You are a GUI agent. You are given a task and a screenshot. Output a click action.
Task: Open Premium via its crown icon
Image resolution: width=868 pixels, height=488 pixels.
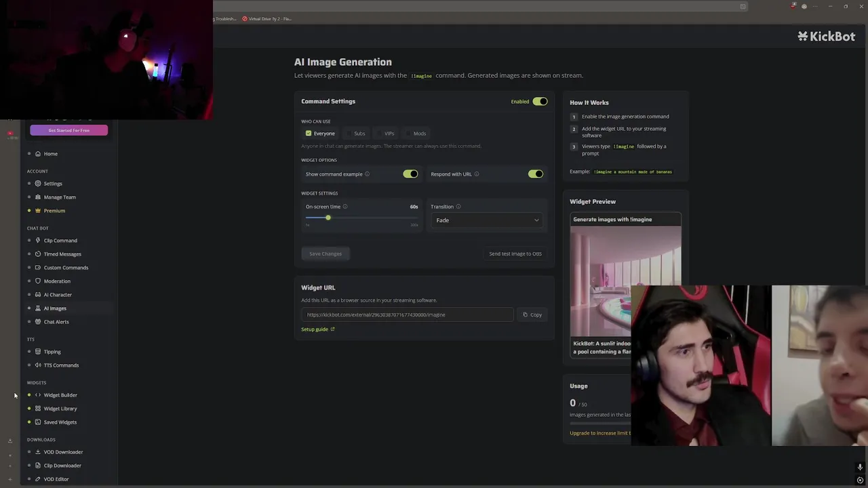38,211
